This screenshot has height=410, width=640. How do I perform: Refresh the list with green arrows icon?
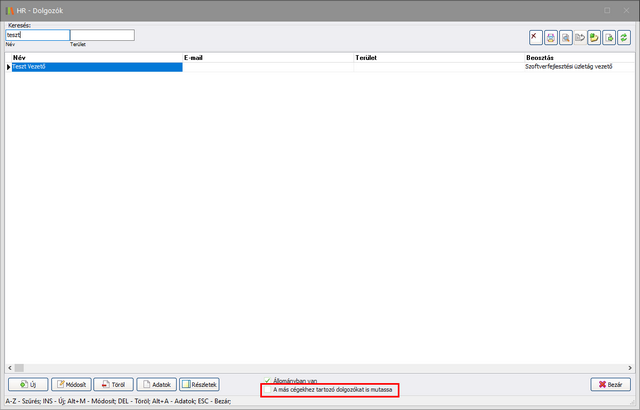625,37
